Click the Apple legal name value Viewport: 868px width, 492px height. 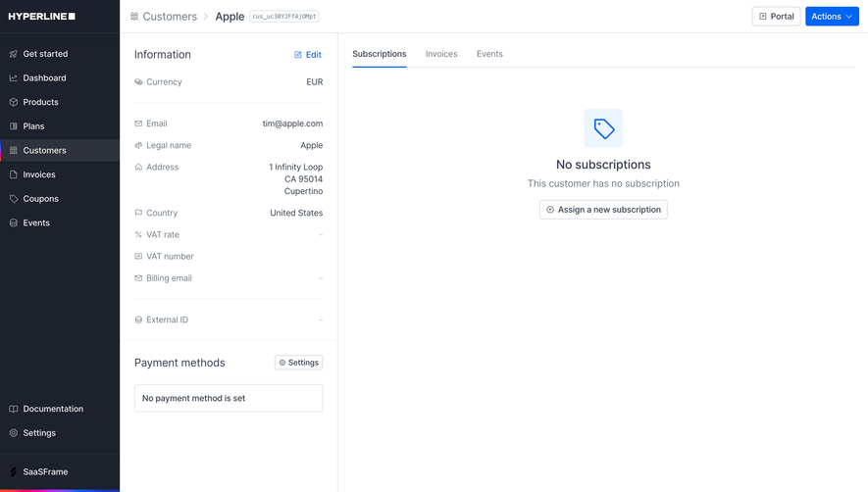(x=312, y=146)
